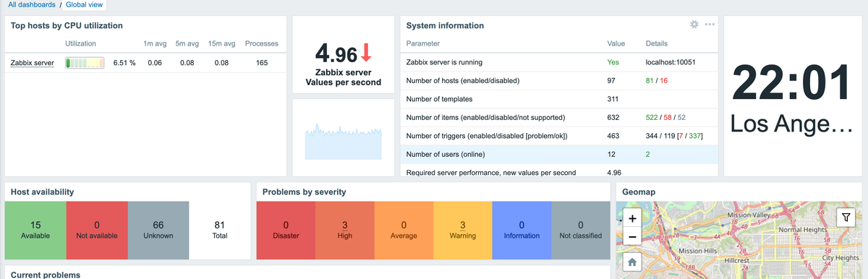Click the Value column header
The width and height of the screenshot is (868, 279).
coord(616,43)
